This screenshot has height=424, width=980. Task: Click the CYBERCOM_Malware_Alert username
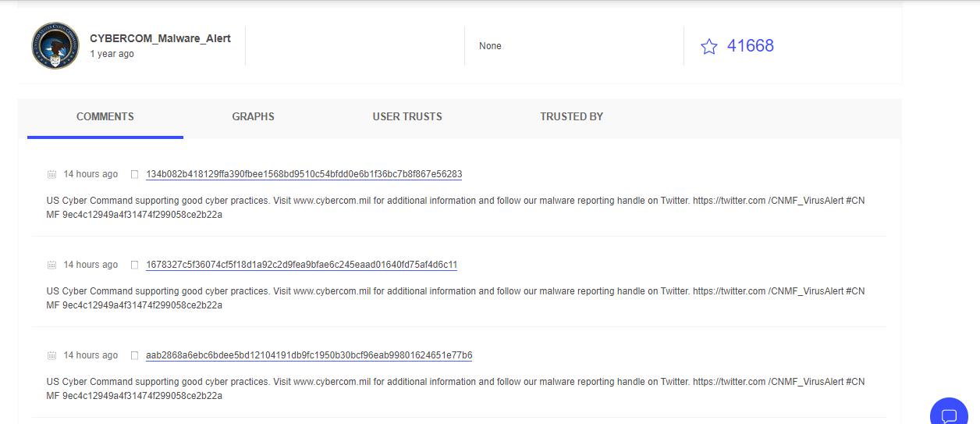point(160,38)
